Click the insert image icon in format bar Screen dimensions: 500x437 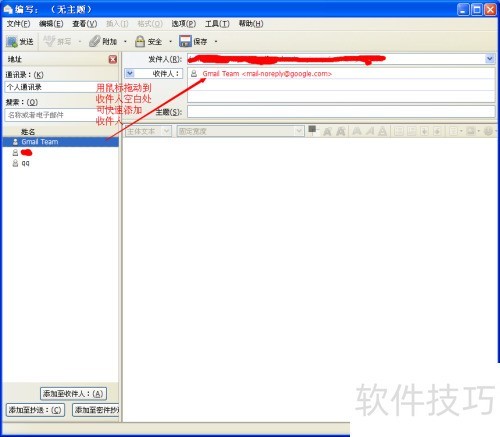(x=470, y=131)
